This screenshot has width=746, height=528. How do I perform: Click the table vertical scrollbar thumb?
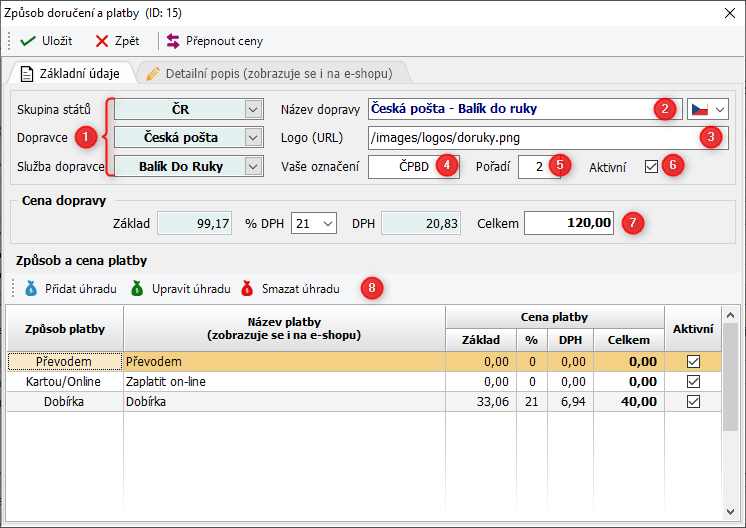tap(730, 377)
